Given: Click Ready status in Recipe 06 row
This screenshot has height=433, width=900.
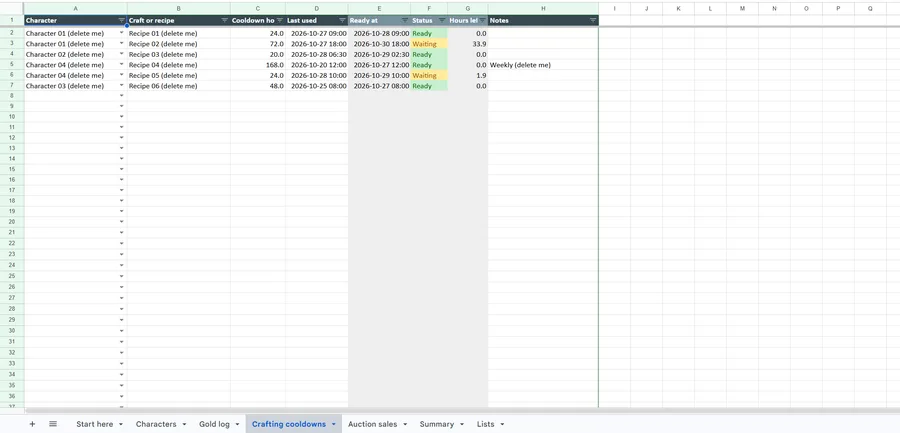Looking at the screenshot, I should tap(429, 86).
